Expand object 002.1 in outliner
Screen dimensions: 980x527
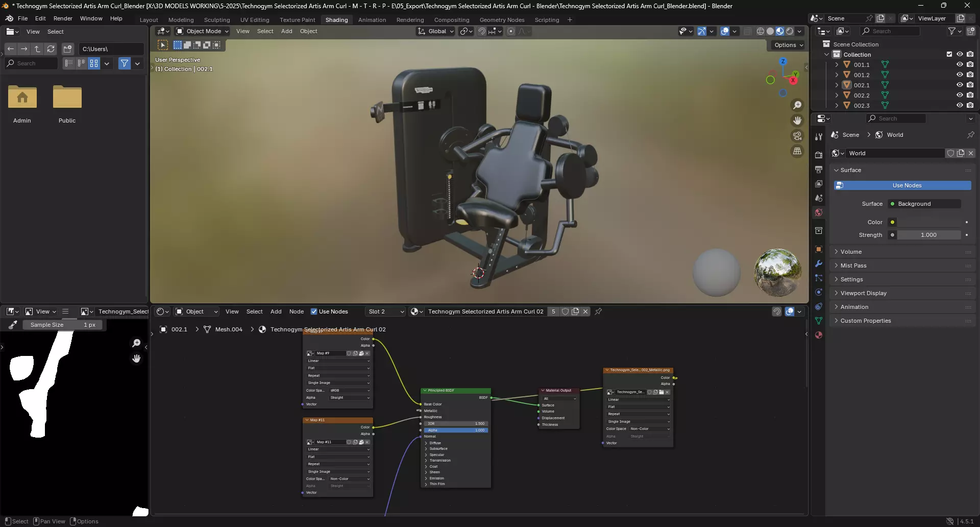click(837, 85)
